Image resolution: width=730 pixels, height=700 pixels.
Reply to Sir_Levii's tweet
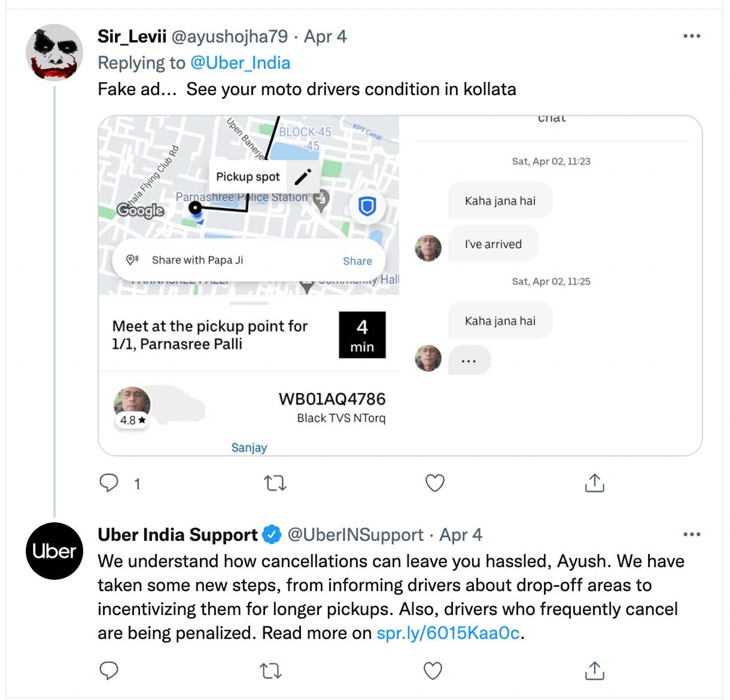coord(109,483)
